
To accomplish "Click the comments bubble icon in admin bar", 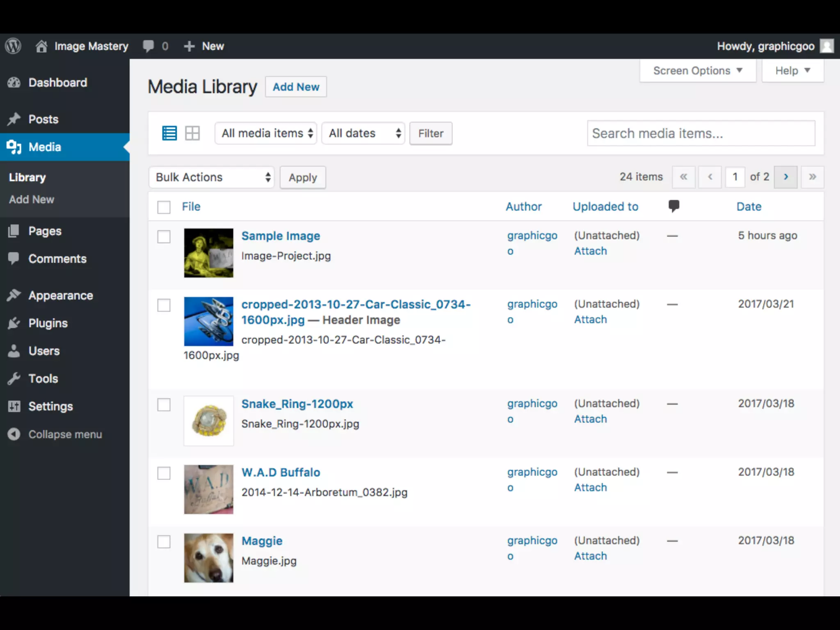I will coord(148,46).
